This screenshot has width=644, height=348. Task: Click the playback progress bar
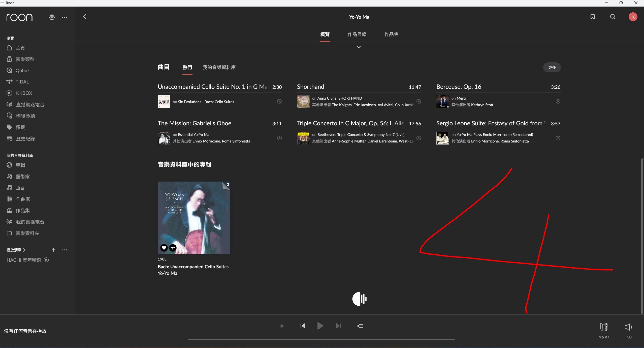321,340
